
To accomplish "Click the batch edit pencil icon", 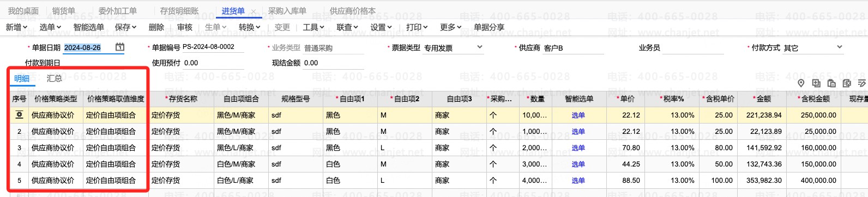I will tap(862, 83).
